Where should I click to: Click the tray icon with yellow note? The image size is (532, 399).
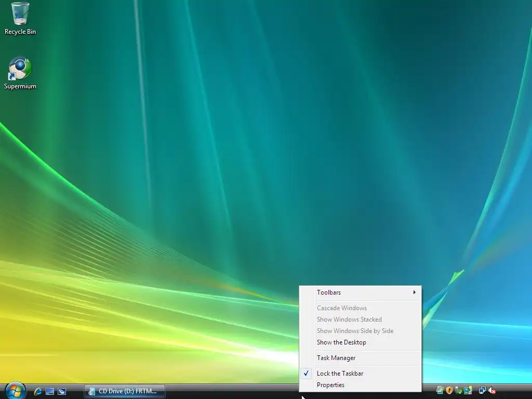[x=468, y=391]
